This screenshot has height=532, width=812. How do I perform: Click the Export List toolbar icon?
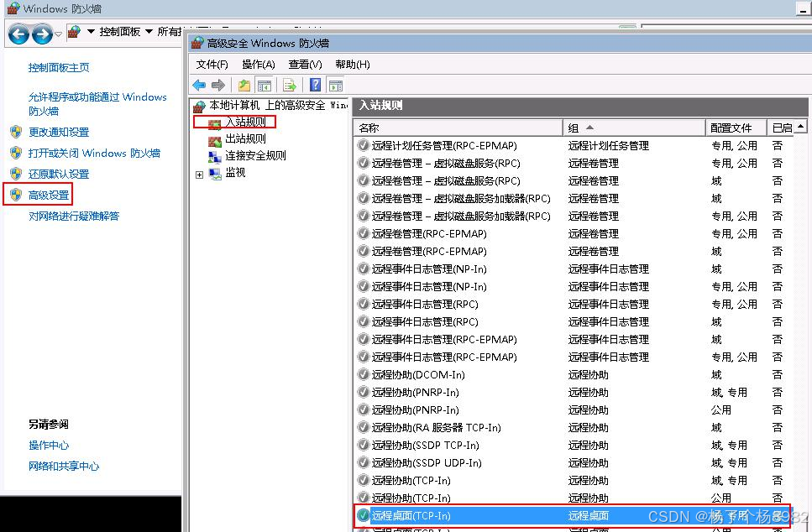pyautogui.click(x=290, y=86)
